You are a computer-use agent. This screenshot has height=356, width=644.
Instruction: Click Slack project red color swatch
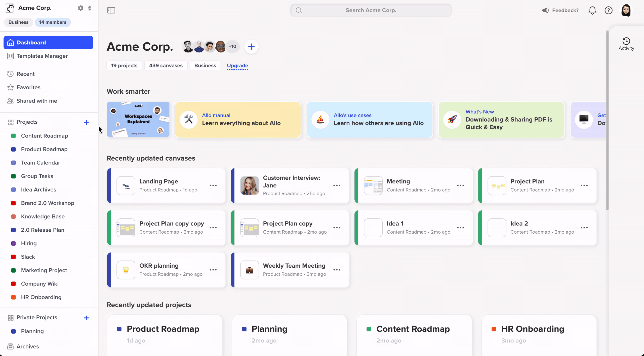click(14, 257)
